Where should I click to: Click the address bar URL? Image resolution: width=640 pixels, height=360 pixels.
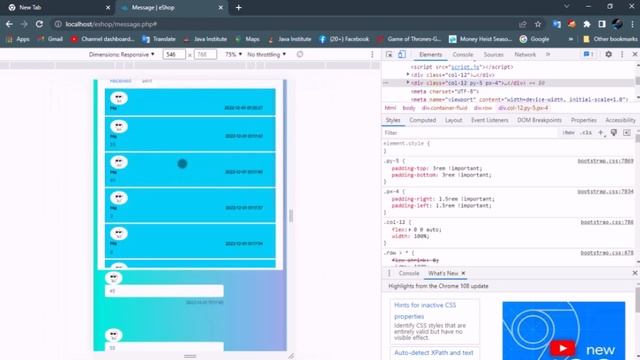(111, 24)
